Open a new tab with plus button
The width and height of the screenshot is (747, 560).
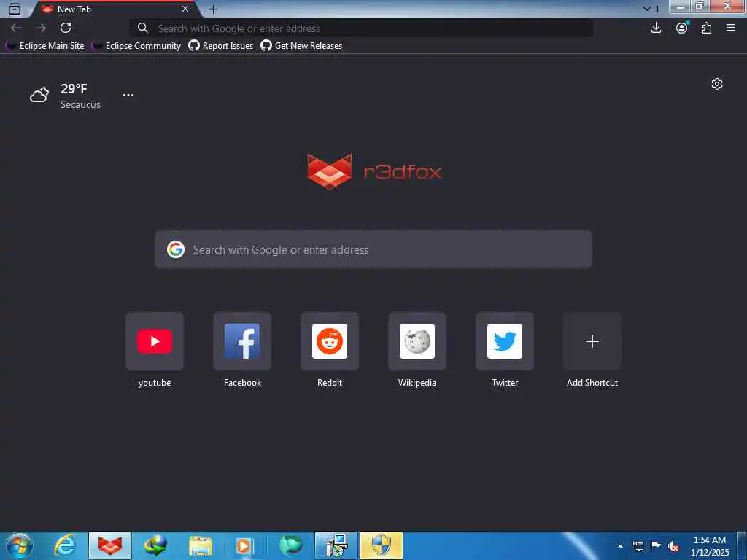point(214,9)
